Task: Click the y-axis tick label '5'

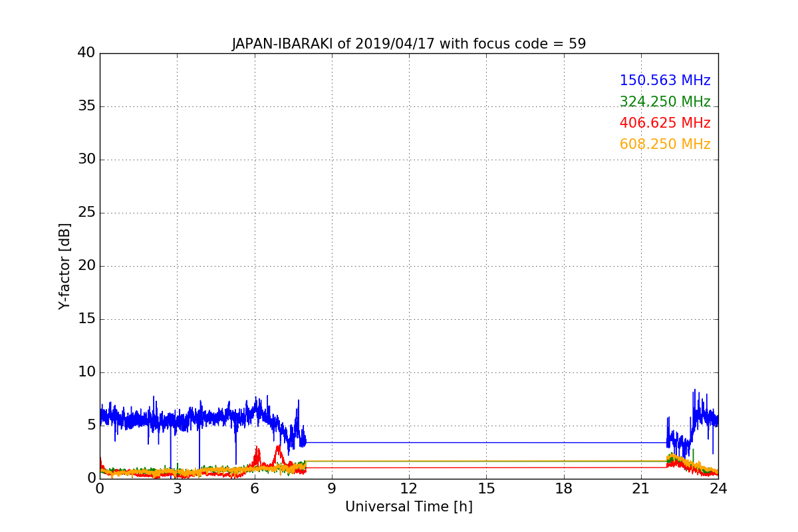Action: (91, 426)
